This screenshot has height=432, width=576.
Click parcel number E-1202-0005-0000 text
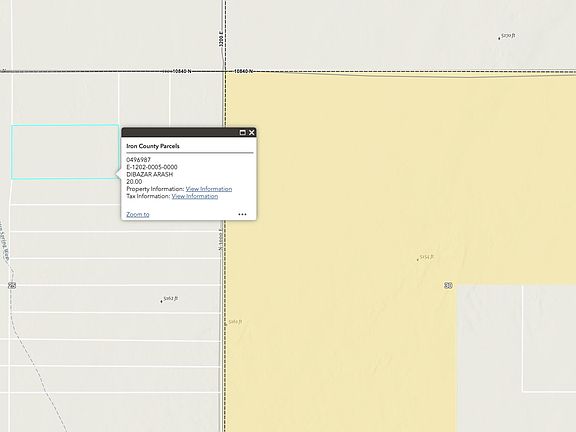(152, 167)
